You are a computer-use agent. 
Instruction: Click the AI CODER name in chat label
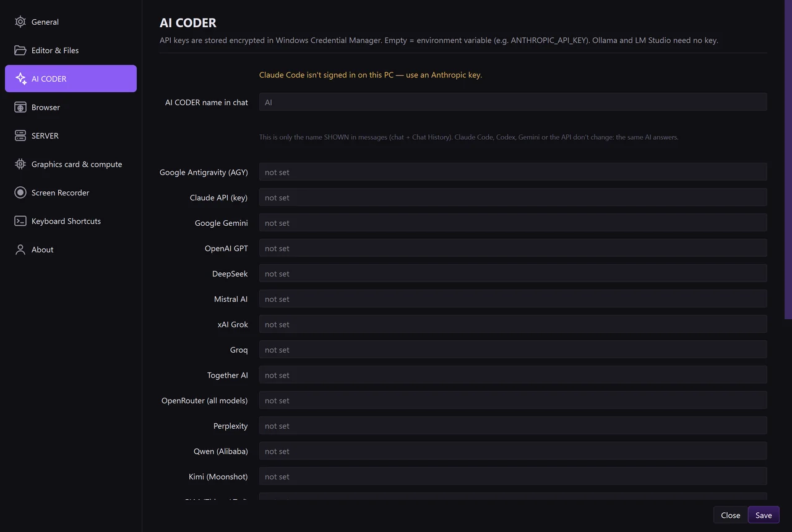pos(207,102)
